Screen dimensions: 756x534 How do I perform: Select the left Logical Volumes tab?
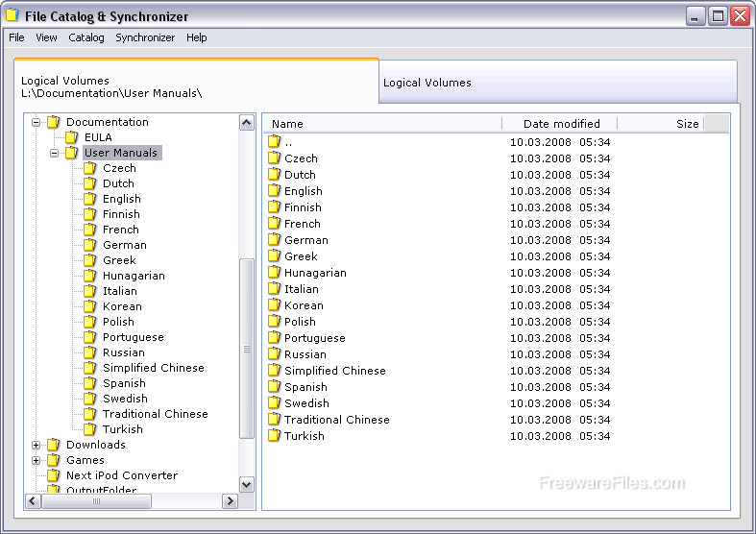coord(196,82)
